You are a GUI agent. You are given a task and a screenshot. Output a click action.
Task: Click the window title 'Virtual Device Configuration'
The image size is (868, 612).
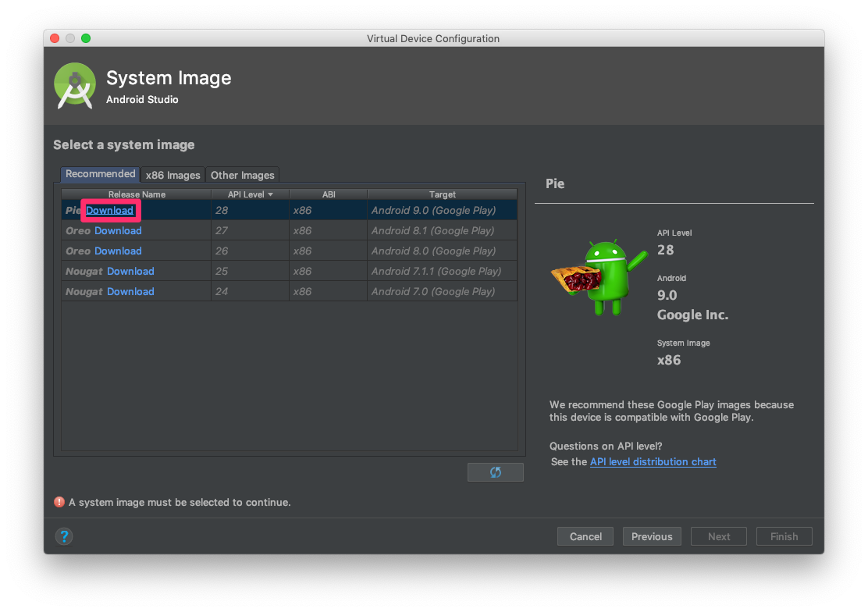coord(433,38)
